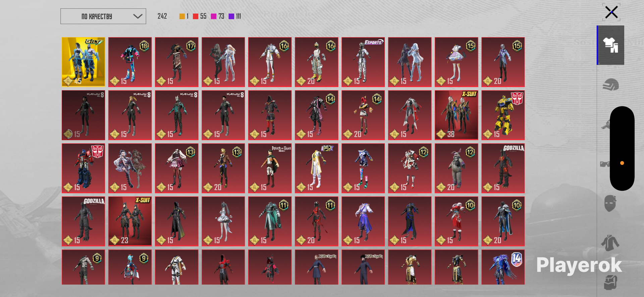Pick the bunny costume with level 12 badge
The height and width of the screenshot is (297, 644).
pos(456,168)
